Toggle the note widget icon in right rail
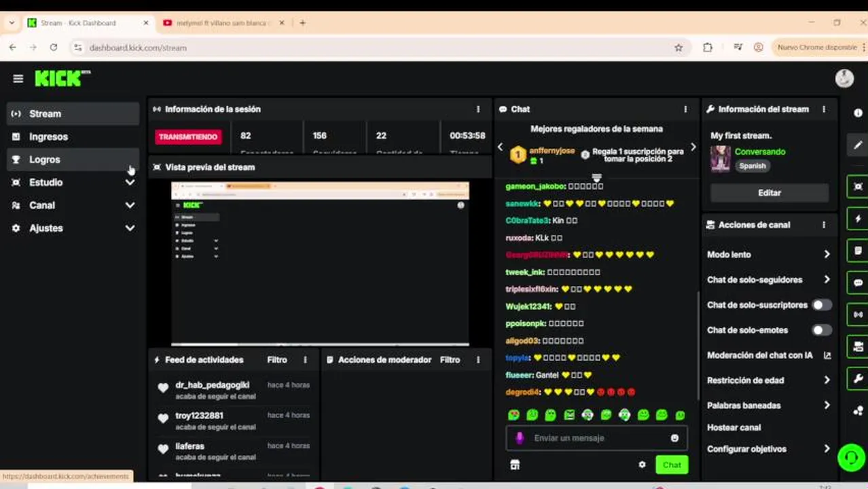 (x=858, y=251)
